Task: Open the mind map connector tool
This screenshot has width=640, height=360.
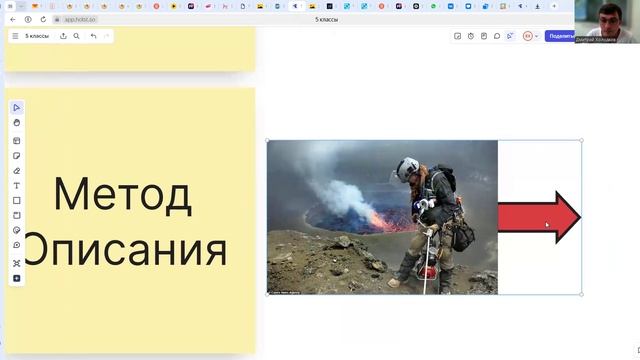Action: (16, 263)
